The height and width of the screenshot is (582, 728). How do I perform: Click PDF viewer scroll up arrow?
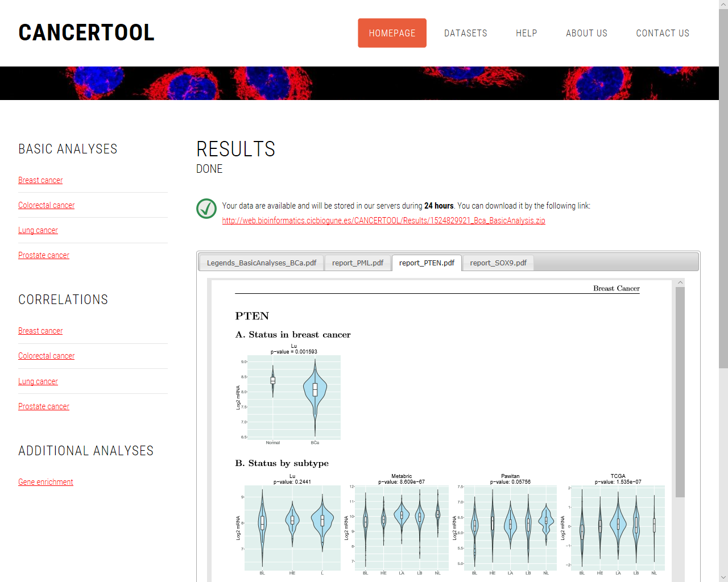point(680,282)
